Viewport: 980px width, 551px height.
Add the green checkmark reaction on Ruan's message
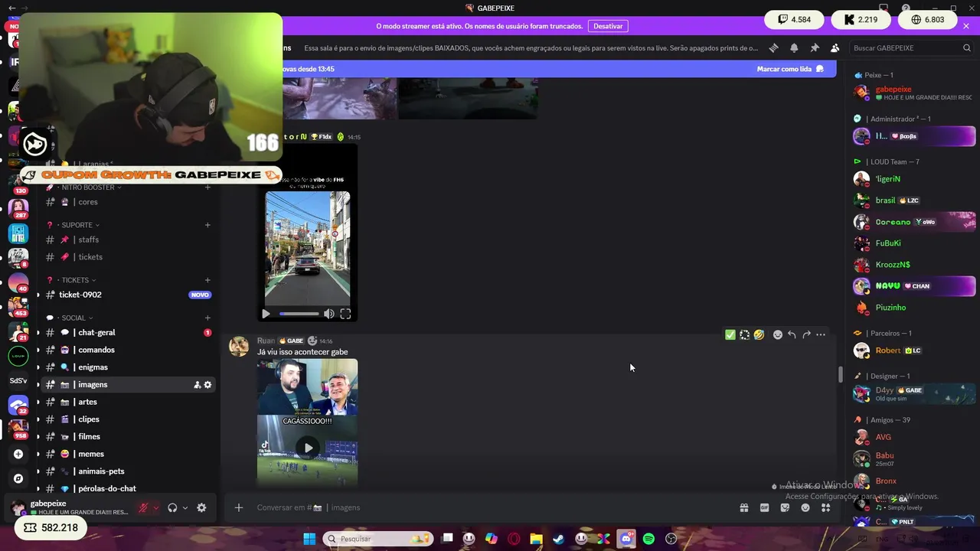(x=730, y=334)
